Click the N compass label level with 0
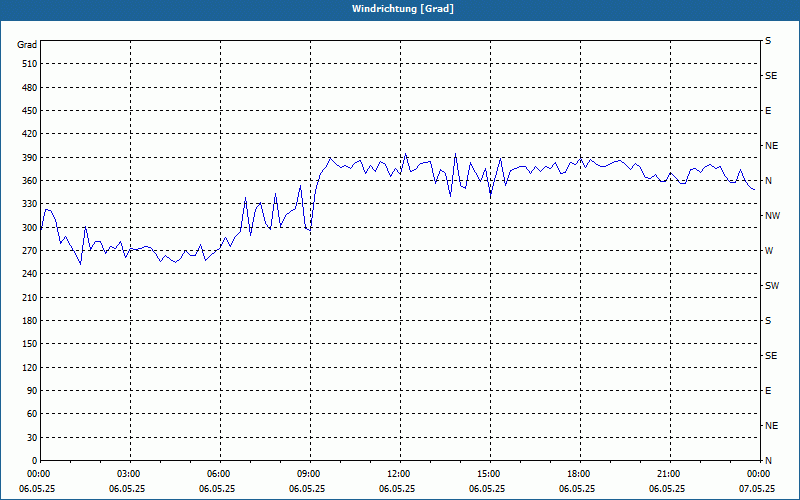Screen dimensions: 800x500 click(x=768, y=461)
